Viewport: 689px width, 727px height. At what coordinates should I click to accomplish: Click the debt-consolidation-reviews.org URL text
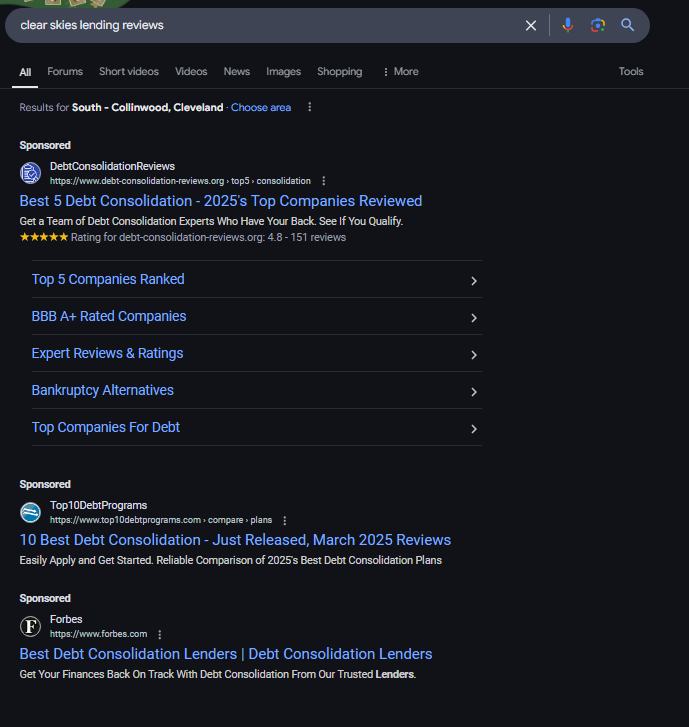180,181
